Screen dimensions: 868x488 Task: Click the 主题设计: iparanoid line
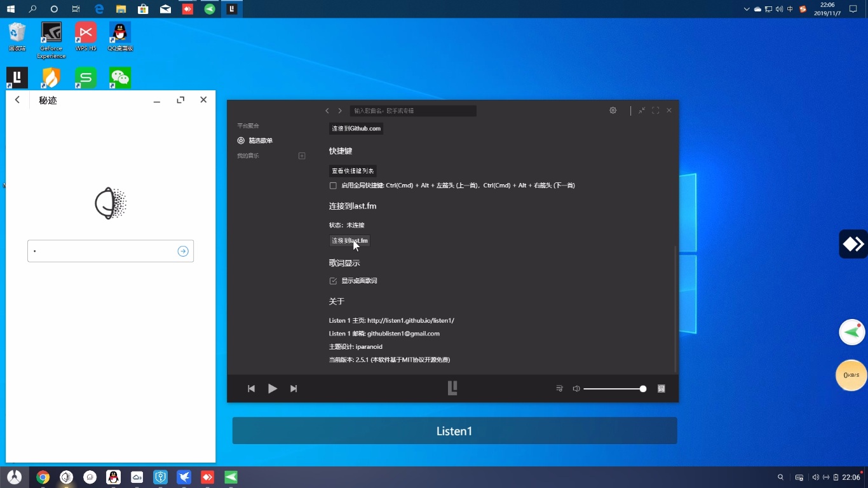tap(355, 347)
